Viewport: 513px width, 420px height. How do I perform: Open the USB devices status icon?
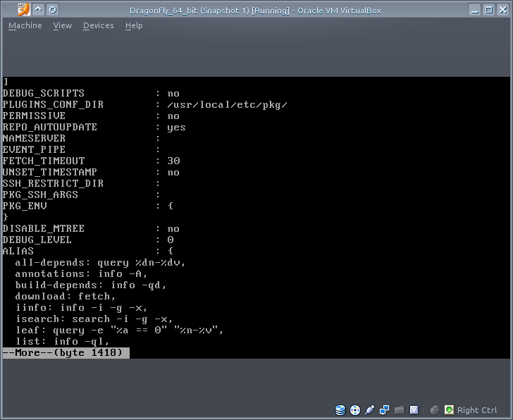[370, 410]
